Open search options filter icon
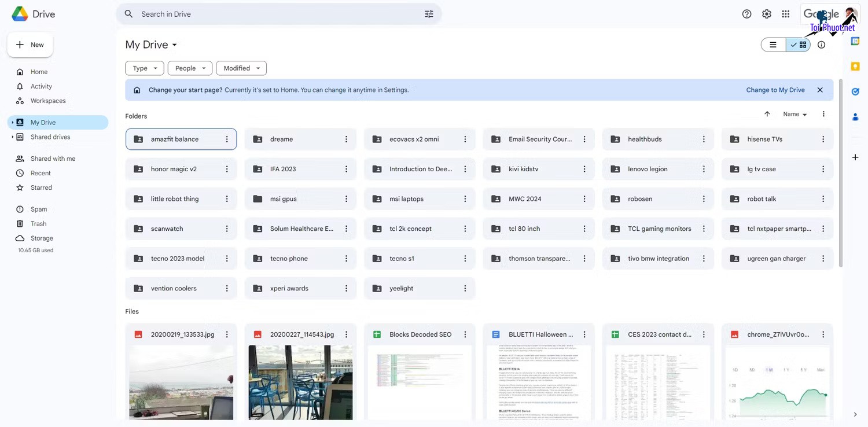The height and width of the screenshot is (427, 868). coord(429,14)
